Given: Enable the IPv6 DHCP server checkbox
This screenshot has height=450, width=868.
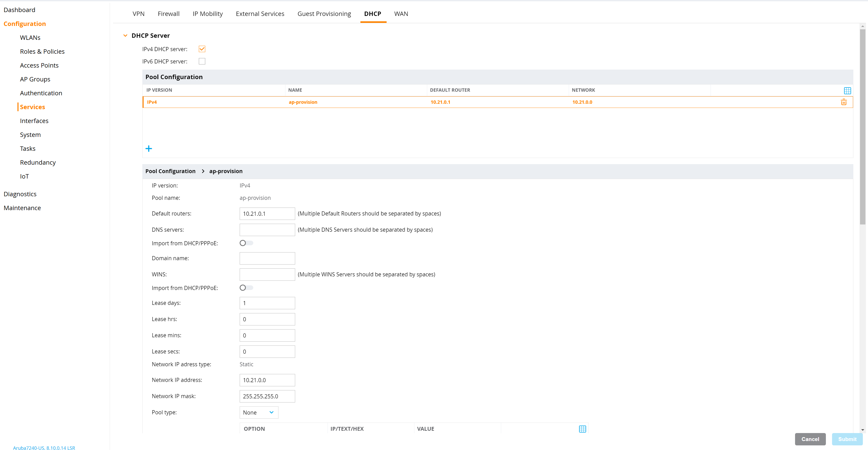Looking at the screenshot, I should tap(202, 61).
